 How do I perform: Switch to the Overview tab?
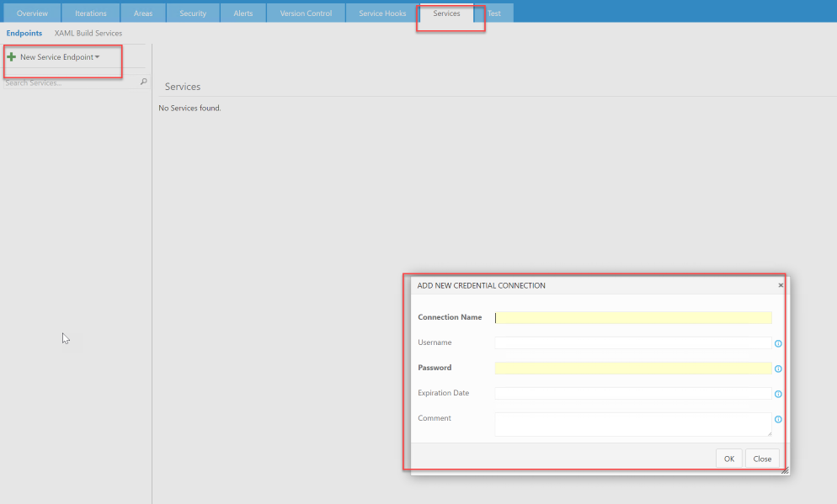[32, 13]
